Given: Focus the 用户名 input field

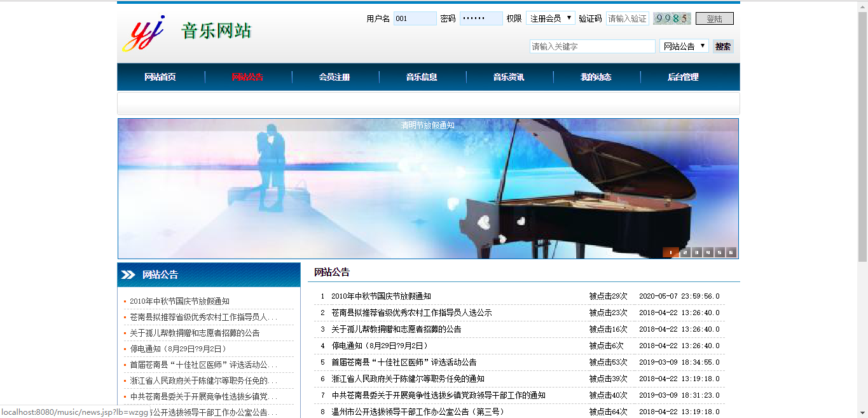Looking at the screenshot, I should point(415,18).
